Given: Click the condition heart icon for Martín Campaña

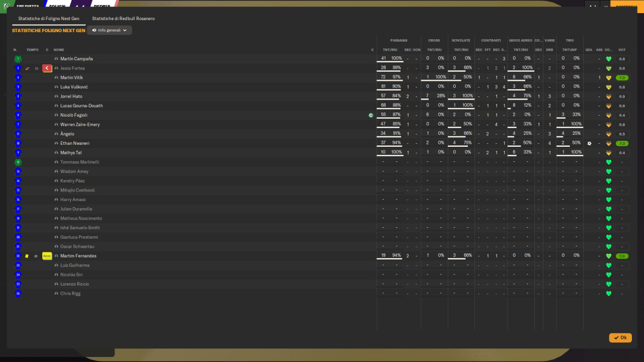Looking at the screenshot, I should pyautogui.click(x=609, y=59).
